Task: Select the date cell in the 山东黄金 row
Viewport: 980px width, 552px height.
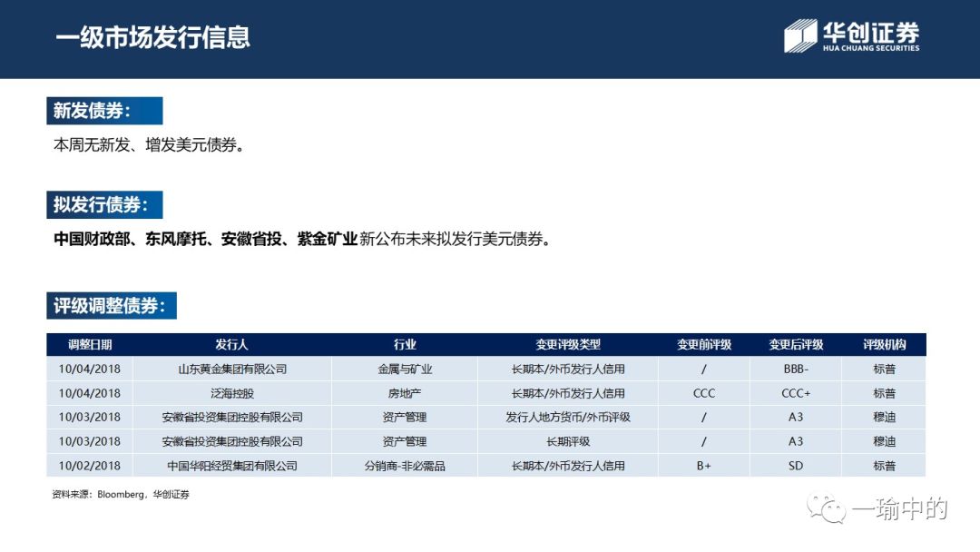Action: pos(89,369)
